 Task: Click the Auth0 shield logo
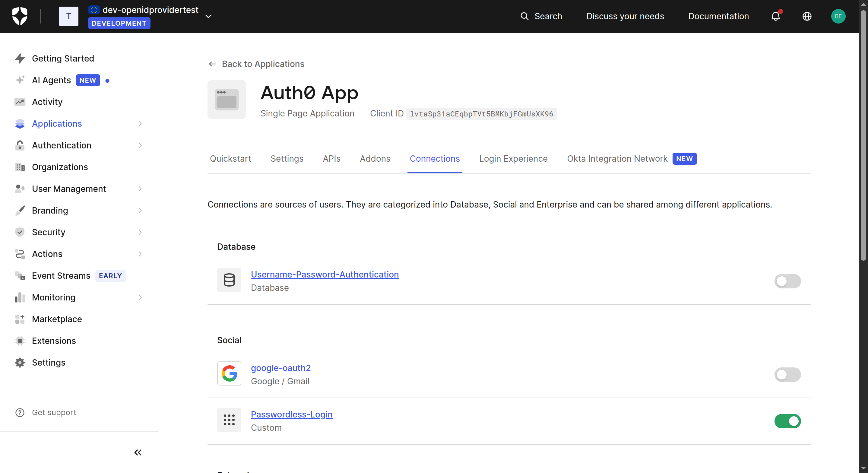point(20,16)
